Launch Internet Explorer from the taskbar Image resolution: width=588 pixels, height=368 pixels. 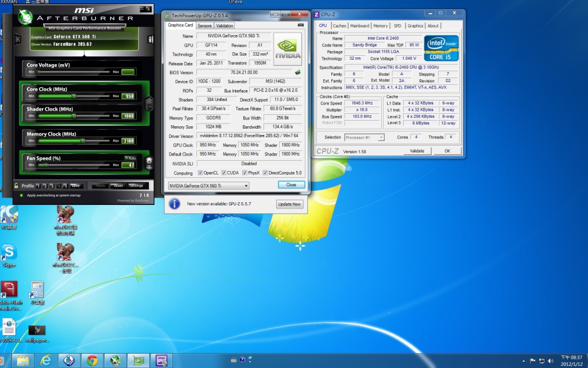46,361
